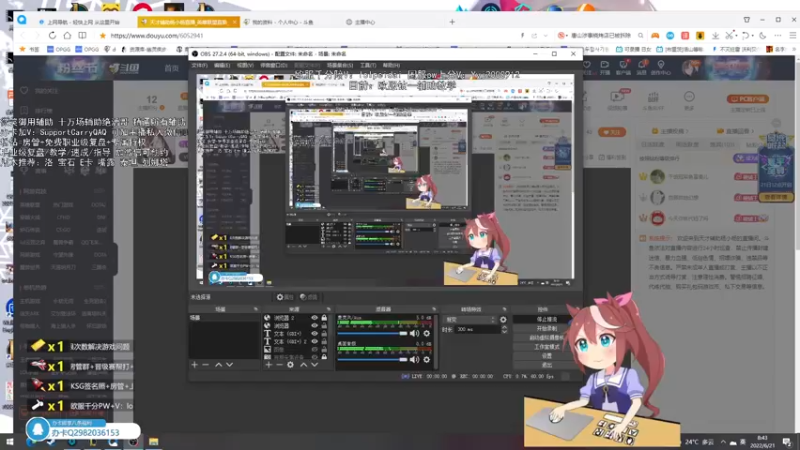
Task: Open the game controller icon in browser toolbar
Action: coord(655,36)
